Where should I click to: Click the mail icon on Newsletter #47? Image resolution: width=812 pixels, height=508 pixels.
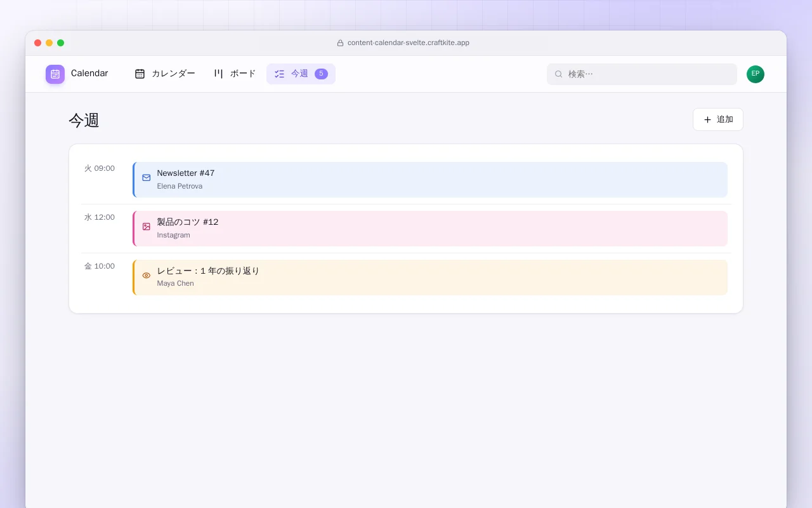point(147,178)
